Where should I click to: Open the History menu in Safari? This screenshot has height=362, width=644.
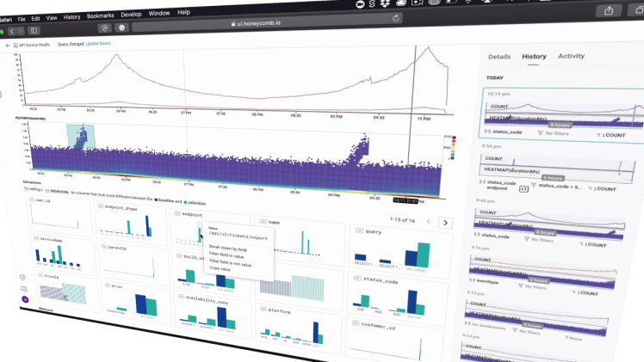72,15
